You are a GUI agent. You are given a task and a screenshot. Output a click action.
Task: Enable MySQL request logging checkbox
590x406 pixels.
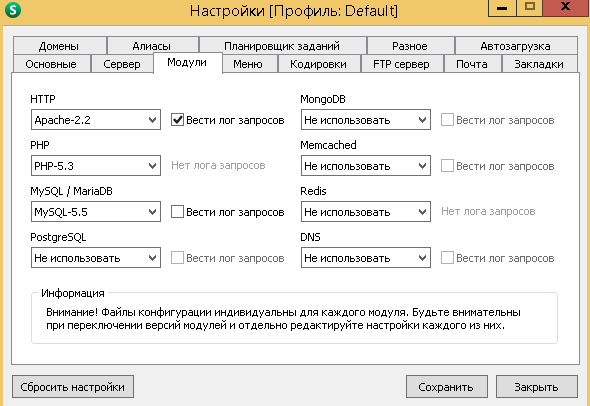(x=177, y=211)
